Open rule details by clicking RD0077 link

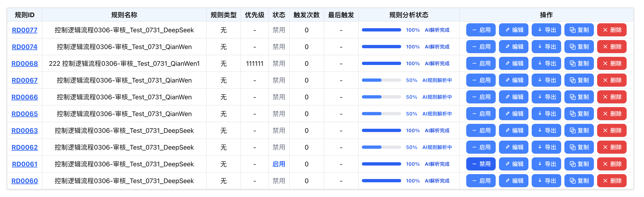(x=24, y=30)
